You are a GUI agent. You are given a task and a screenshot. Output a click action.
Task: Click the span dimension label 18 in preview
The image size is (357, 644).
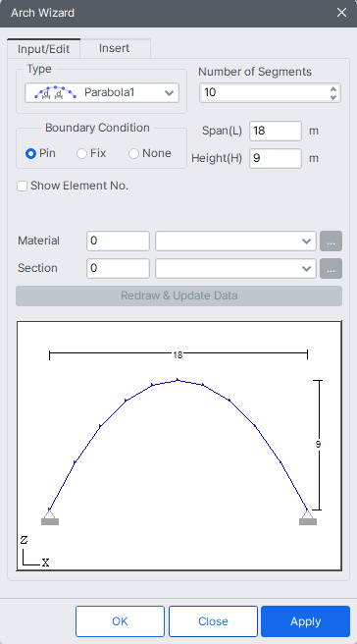[x=178, y=355]
